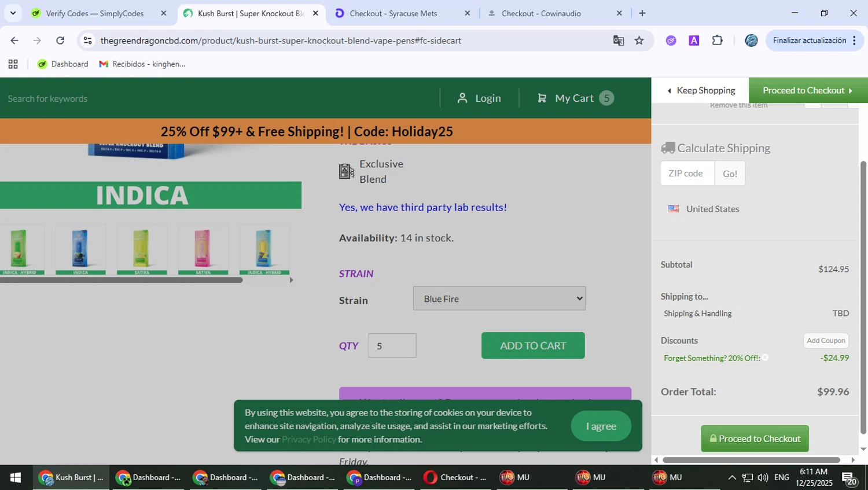Select the pink SATIVA product thumbnail

(203, 250)
